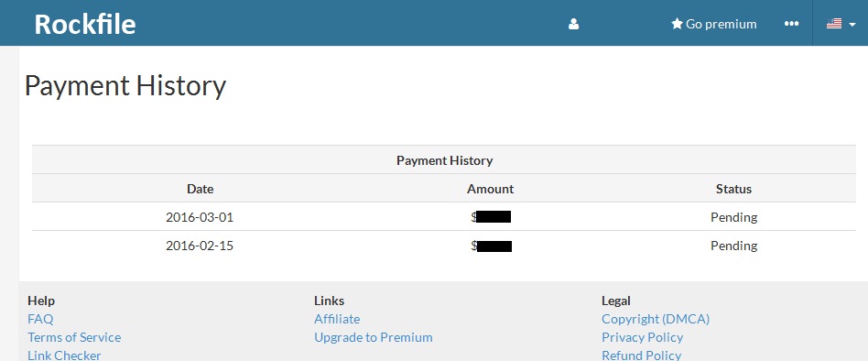Open Copyright (DMCA) page
This screenshot has width=868, height=361.
(x=656, y=319)
